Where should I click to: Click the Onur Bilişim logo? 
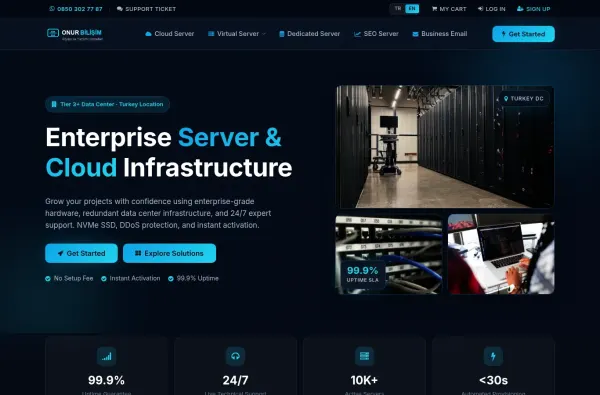pos(75,34)
